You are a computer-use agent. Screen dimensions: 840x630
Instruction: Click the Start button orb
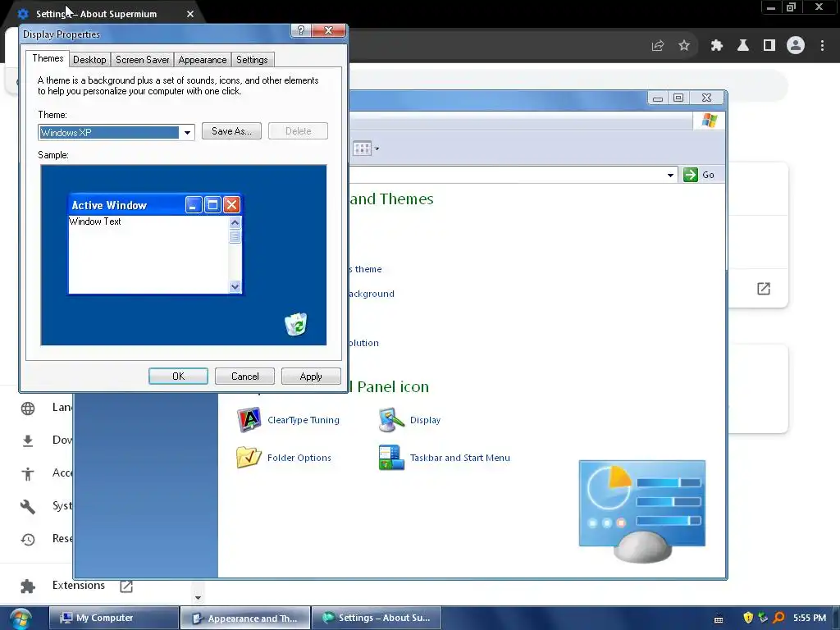pos(21,619)
